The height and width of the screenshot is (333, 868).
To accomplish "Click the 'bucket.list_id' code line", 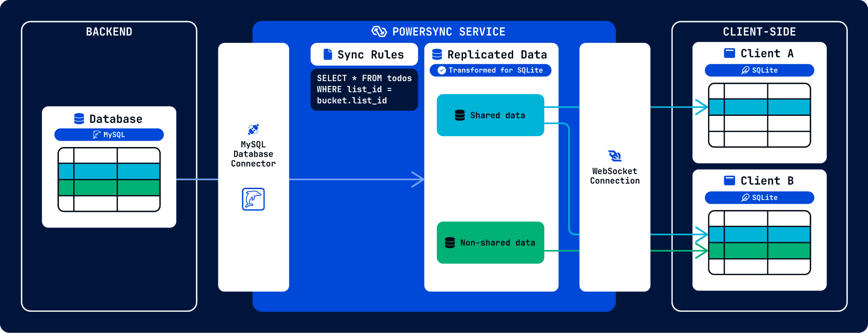I will [352, 100].
